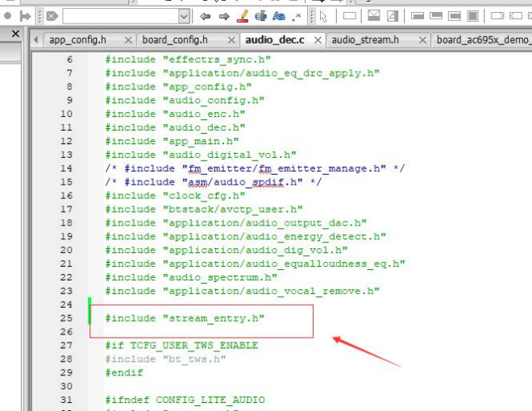Click the "application/audio_dig_vol.h" include line
Viewport: 532px width, 411px height.
point(227,250)
